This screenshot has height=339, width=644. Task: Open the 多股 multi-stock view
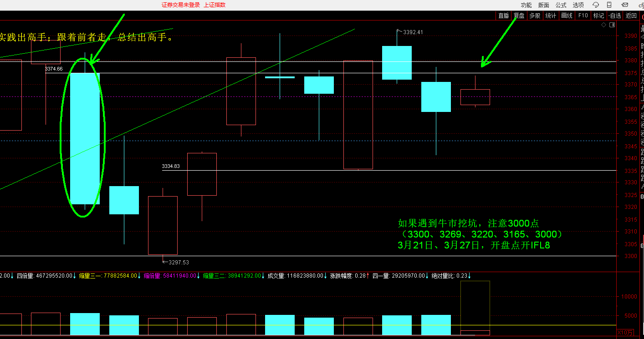[535, 15]
